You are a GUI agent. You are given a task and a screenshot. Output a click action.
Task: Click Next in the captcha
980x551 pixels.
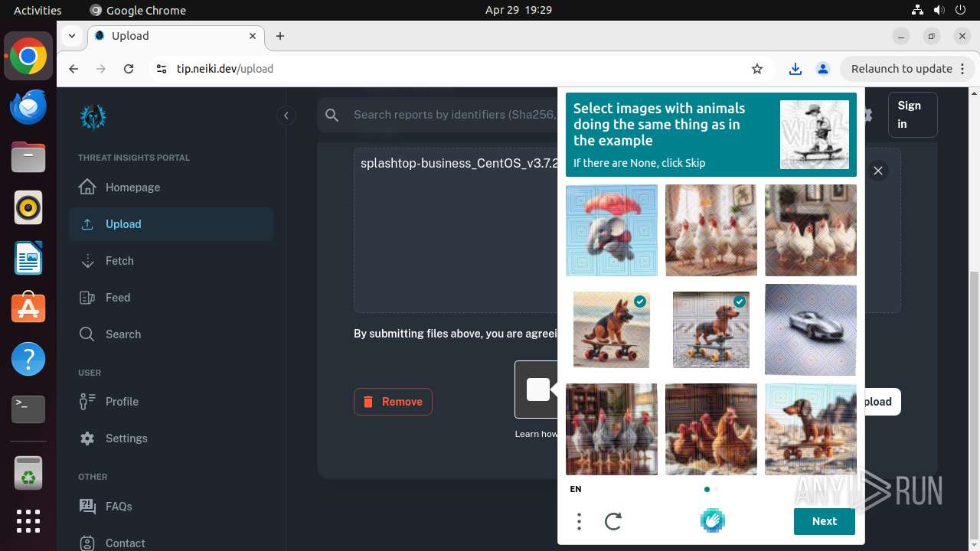tap(825, 521)
